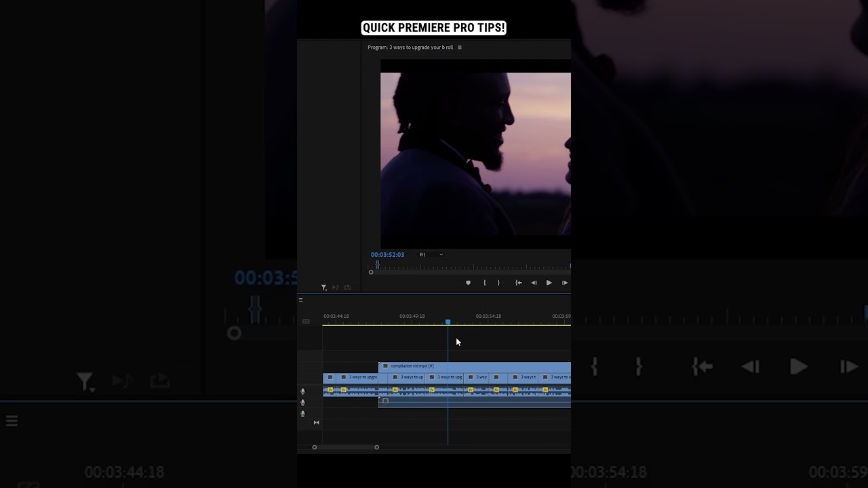The width and height of the screenshot is (868, 488).
Task: Step back one frame
Action: [x=534, y=283]
